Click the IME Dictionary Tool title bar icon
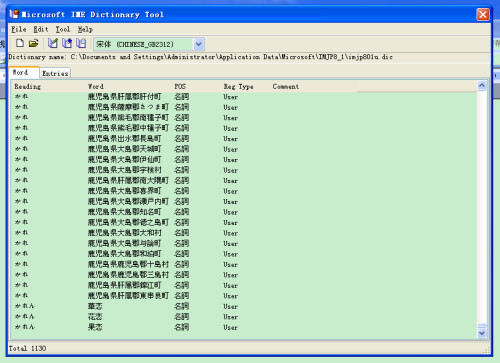The image size is (500, 363). coord(14,14)
